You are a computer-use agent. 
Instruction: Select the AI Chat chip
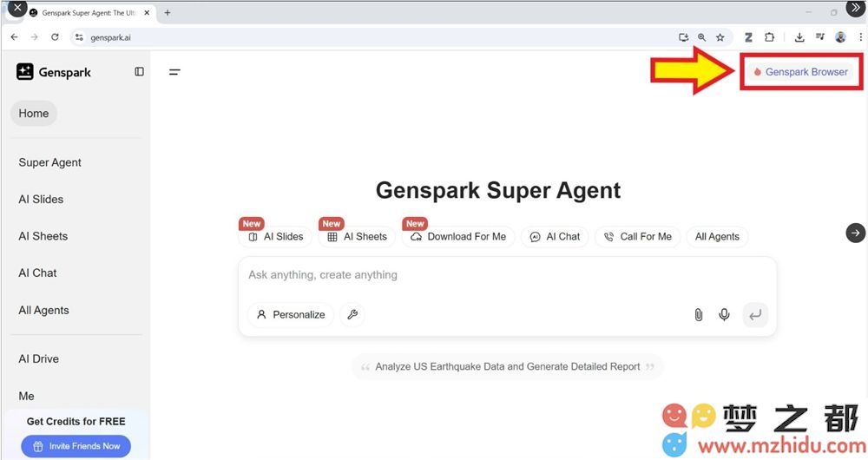[555, 237]
